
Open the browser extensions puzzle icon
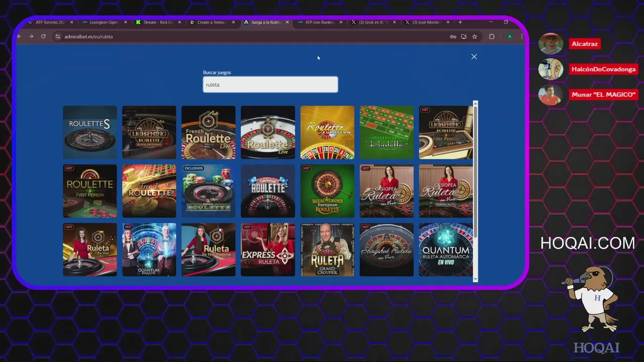click(492, 37)
